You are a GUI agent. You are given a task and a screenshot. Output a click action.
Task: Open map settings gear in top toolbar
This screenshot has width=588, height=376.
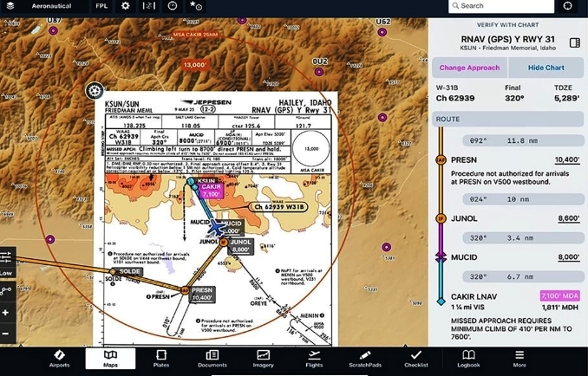(x=126, y=6)
